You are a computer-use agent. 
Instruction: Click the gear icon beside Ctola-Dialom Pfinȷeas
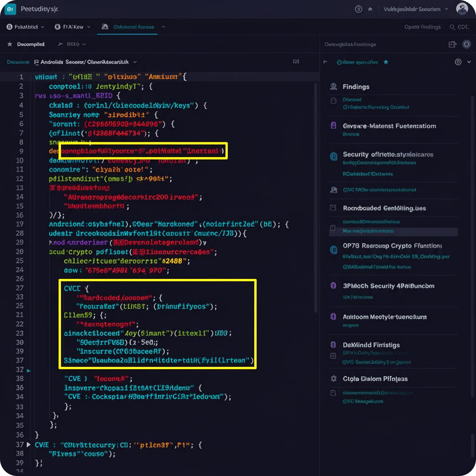coord(333,378)
